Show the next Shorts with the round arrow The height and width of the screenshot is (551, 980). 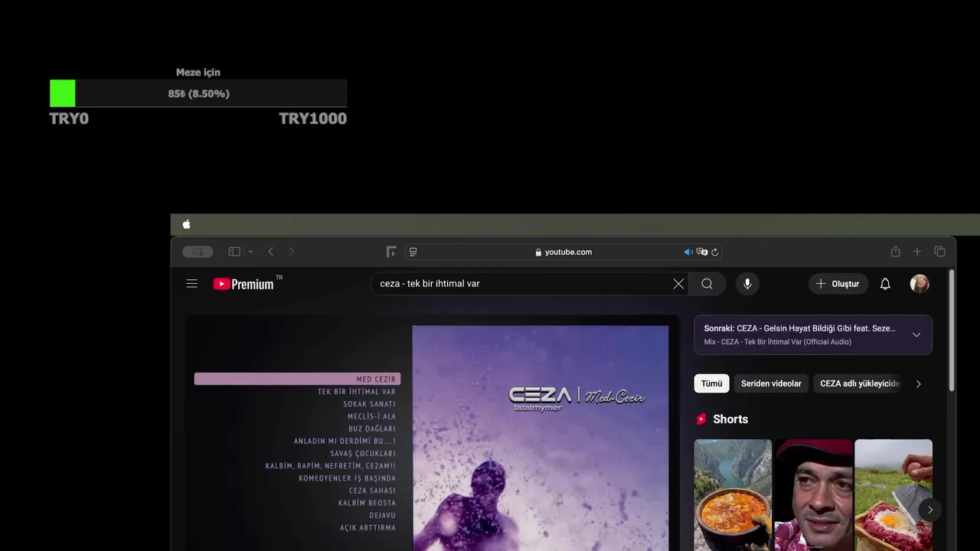pyautogui.click(x=929, y=510)
